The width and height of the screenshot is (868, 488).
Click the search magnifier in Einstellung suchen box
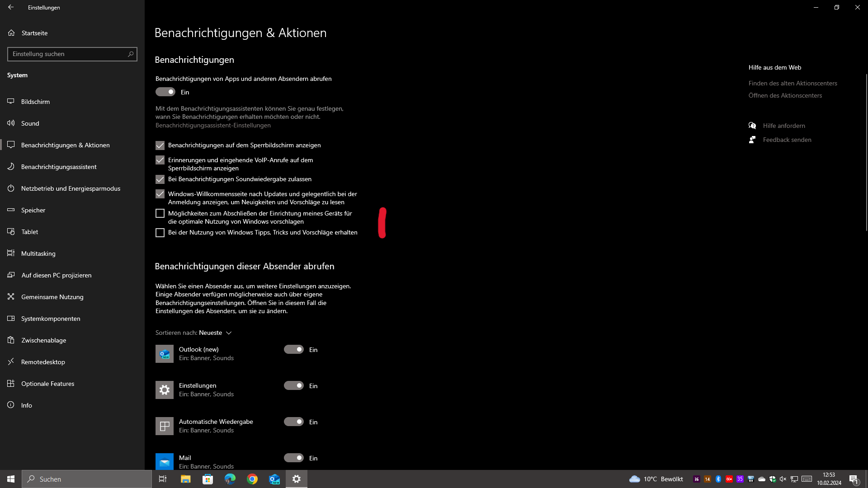(x=131, y=54)
